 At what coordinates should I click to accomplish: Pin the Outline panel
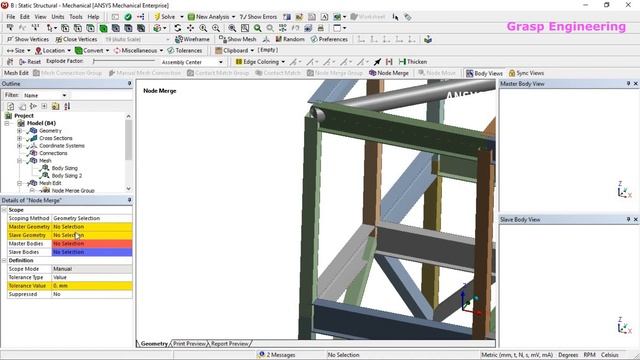pyautogui.click(x=129, y=84)
